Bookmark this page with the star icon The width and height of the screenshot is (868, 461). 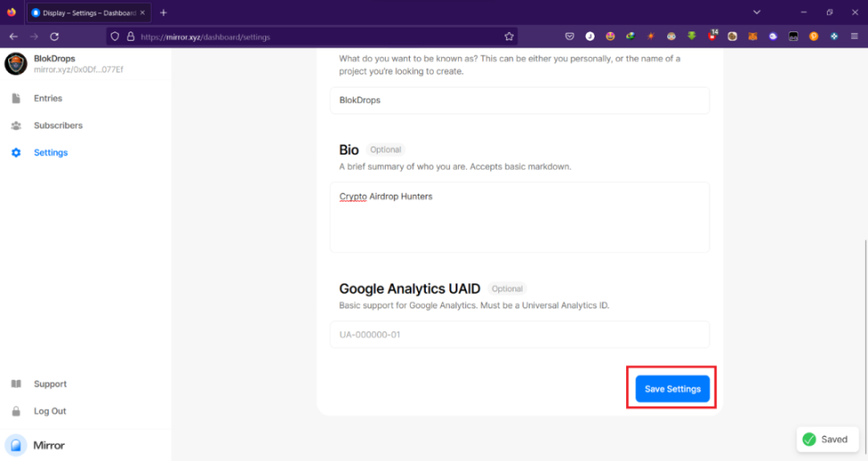[509, 37]
